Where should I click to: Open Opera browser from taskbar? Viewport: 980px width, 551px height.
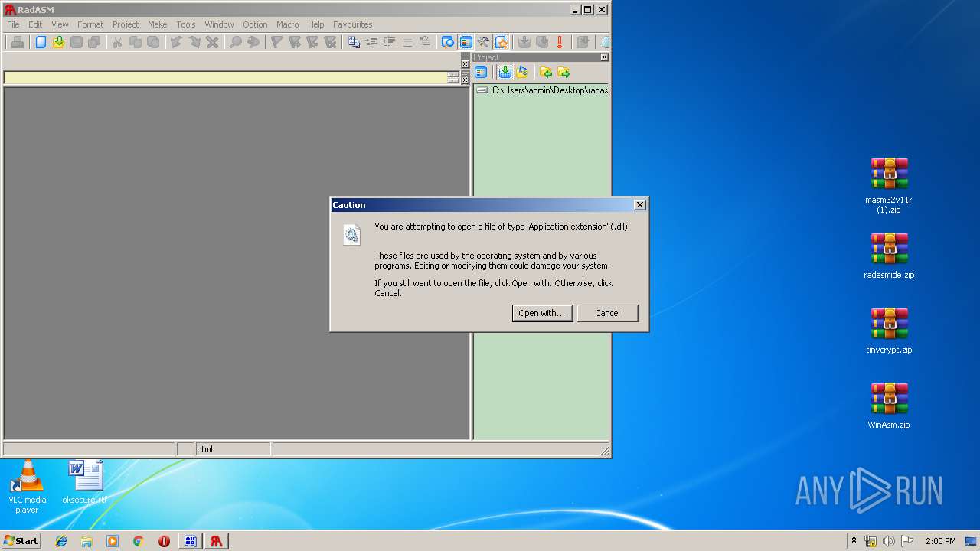tap(164, 541)
